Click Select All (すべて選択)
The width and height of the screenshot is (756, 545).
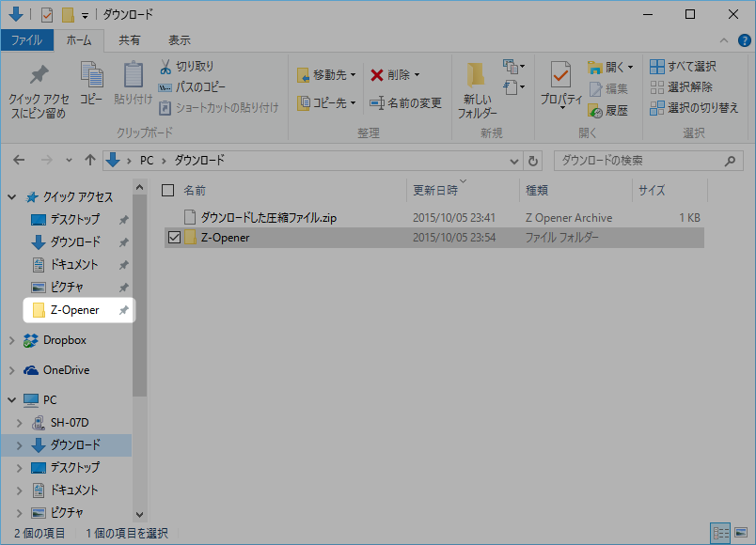coord(683,67)
